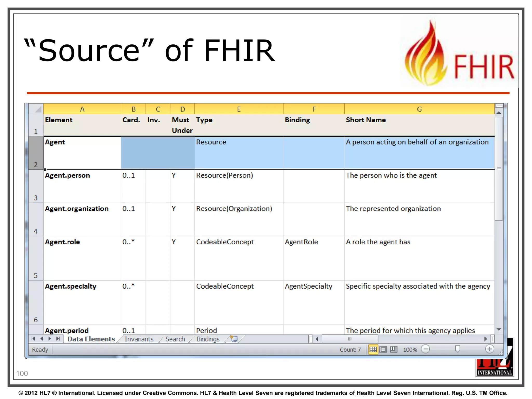Click the 'Resource(Organization)' type cell
The width and height of the screenshot is (532, 399).
(x=239, y=219)
